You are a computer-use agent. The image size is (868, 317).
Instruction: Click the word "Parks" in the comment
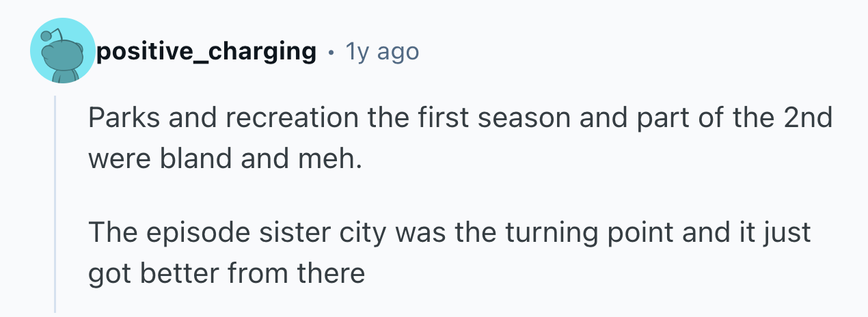pyautogui.click(x=122, y=119)
